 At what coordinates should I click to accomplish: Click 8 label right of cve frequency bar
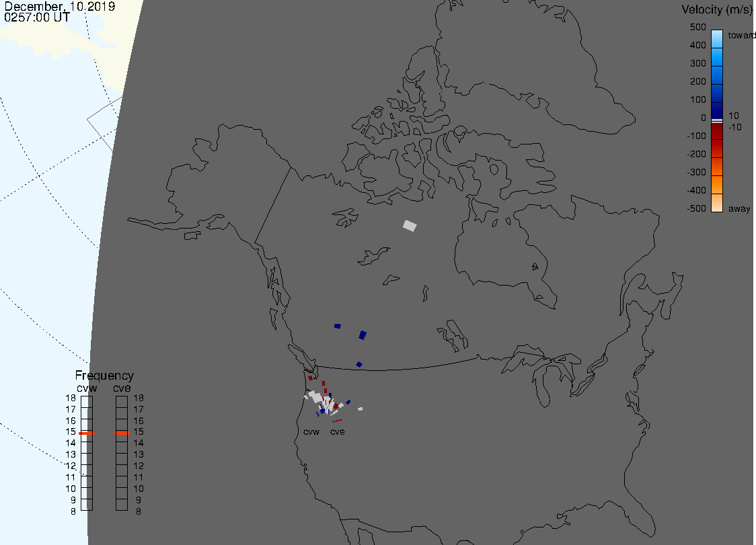(x=139, y=512)
